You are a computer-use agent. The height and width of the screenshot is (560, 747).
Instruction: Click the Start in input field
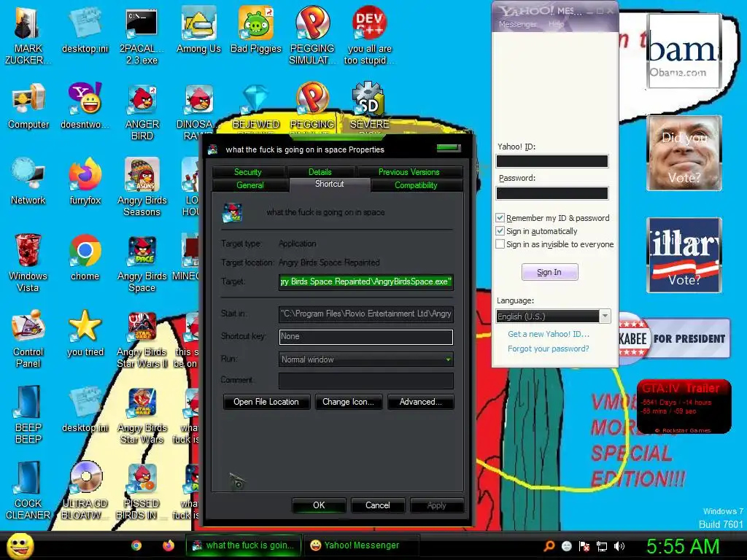click(x=366, y=314)
